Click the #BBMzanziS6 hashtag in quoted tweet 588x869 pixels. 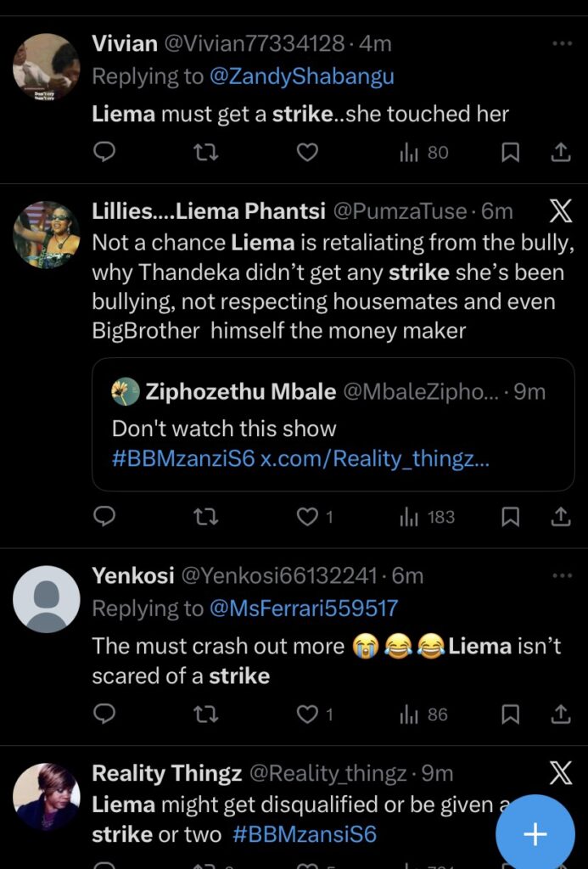tap(182, 458)
